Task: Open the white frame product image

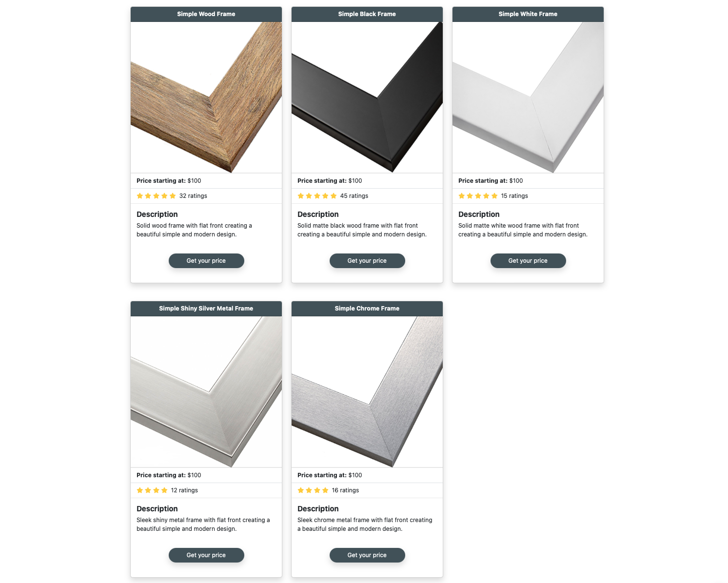Action: [528, 97]
